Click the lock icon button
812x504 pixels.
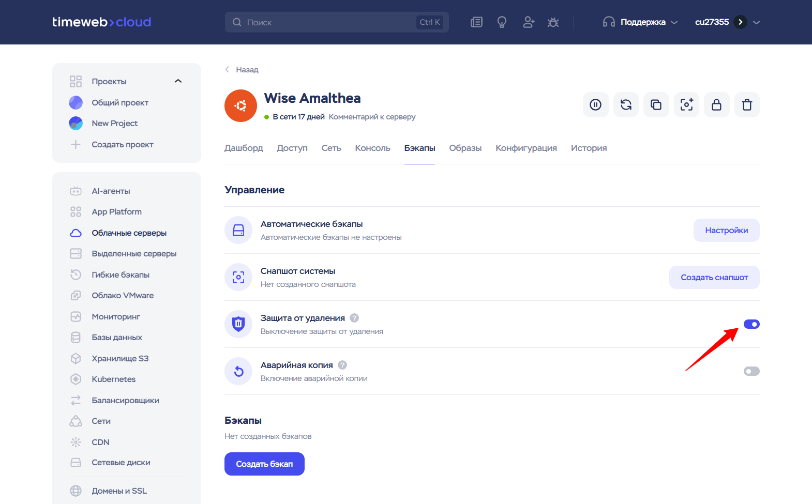[716, 105]
